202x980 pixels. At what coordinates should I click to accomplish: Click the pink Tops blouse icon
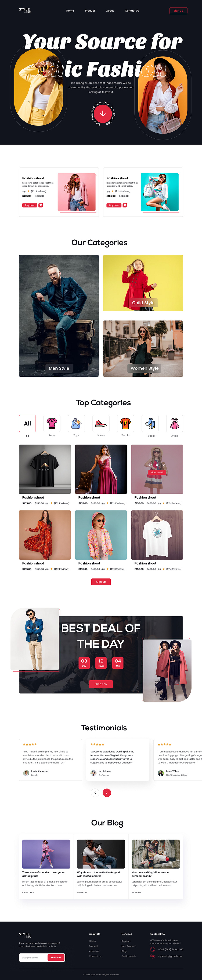pos(52,423)
